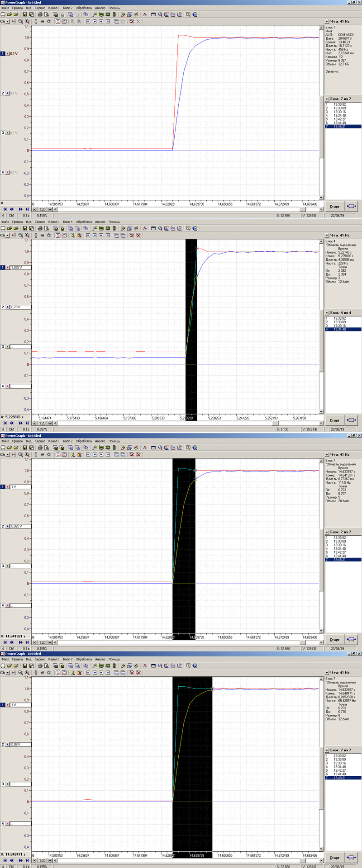Toggle channel 4 magenta arrow in the top window

pyautogui.click(x=7, y=172)
